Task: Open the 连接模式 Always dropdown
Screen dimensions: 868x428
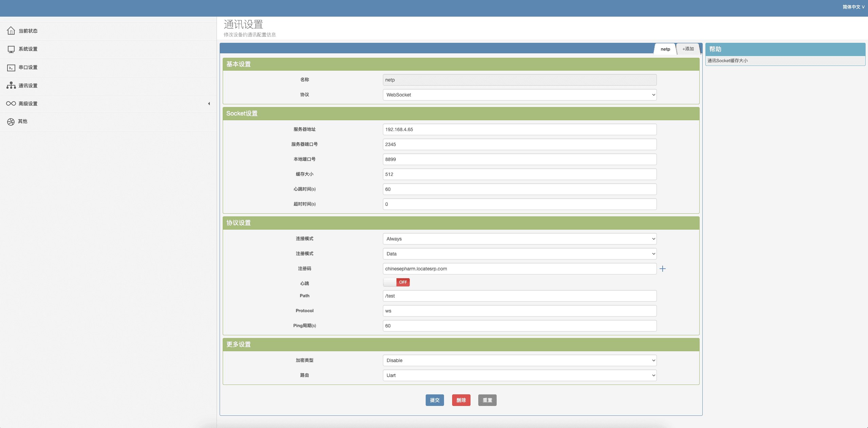Action: [519, 239]
